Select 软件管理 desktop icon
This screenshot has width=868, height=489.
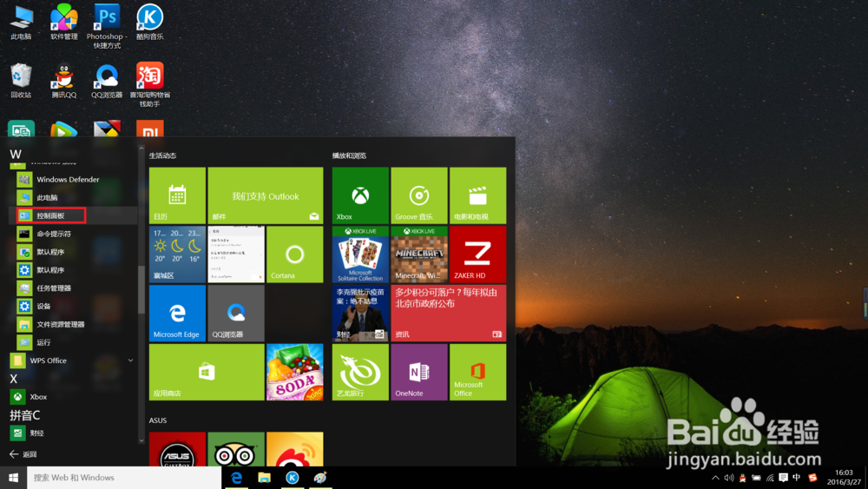tap(64, 23)
